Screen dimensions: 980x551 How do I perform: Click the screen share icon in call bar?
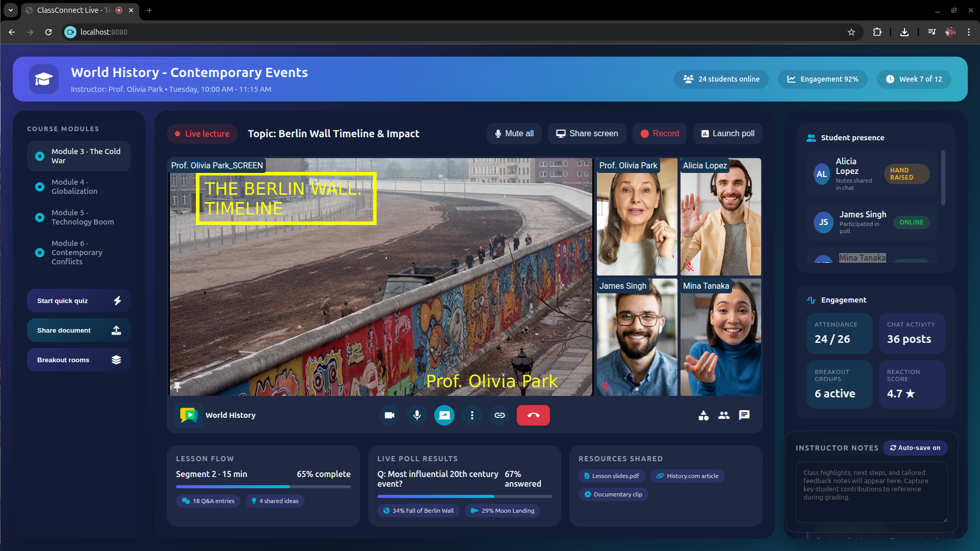pyautogui.click(x=444, y=415)
